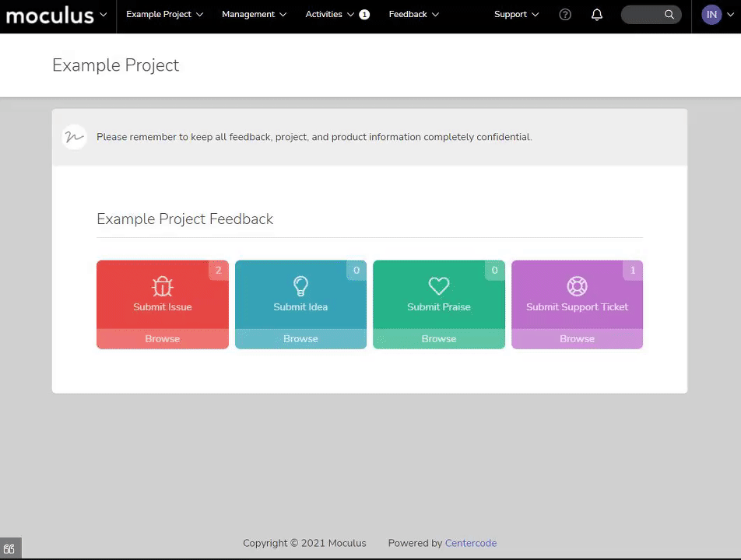Screen dimensions: 741x560
Task: Open the IN user avatar menu
Action: tap(711, 15)
